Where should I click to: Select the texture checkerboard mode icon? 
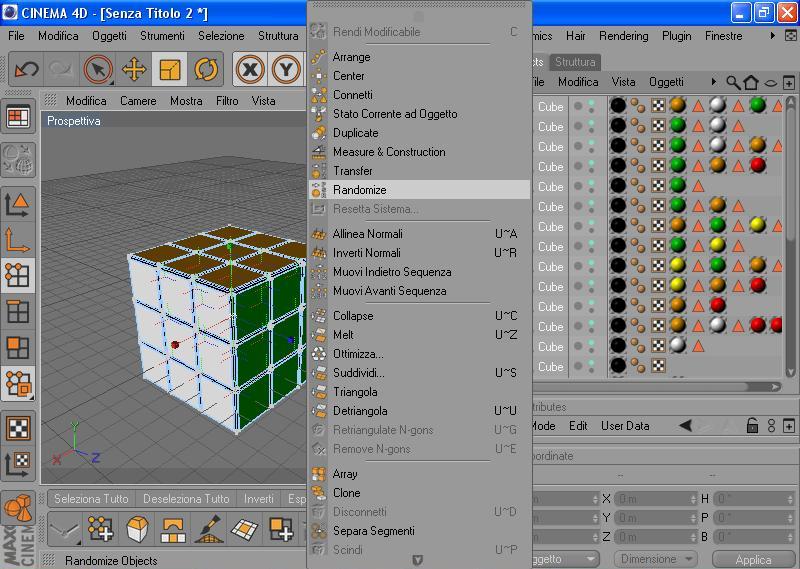click(x=18, y=428)
